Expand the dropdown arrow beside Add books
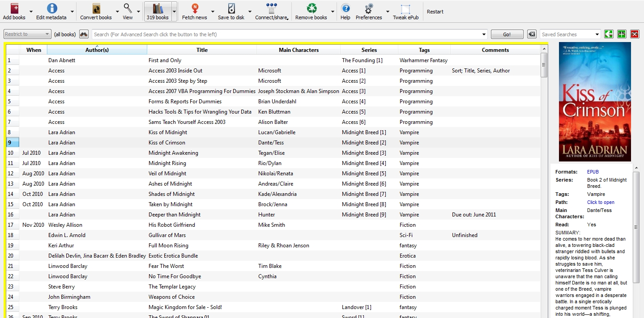The image size is (644, 318). 31,12
